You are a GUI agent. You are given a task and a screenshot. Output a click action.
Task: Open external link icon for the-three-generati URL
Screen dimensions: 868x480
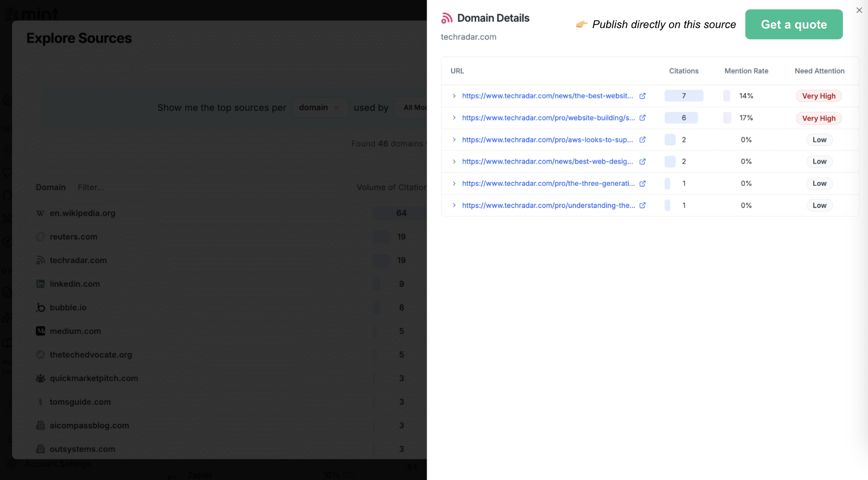642,183
